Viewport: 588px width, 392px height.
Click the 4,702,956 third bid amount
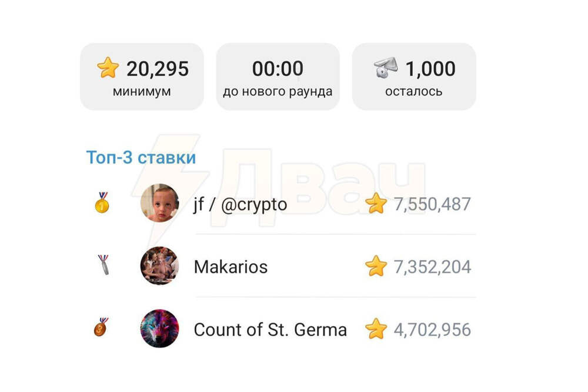coord(433,329)
